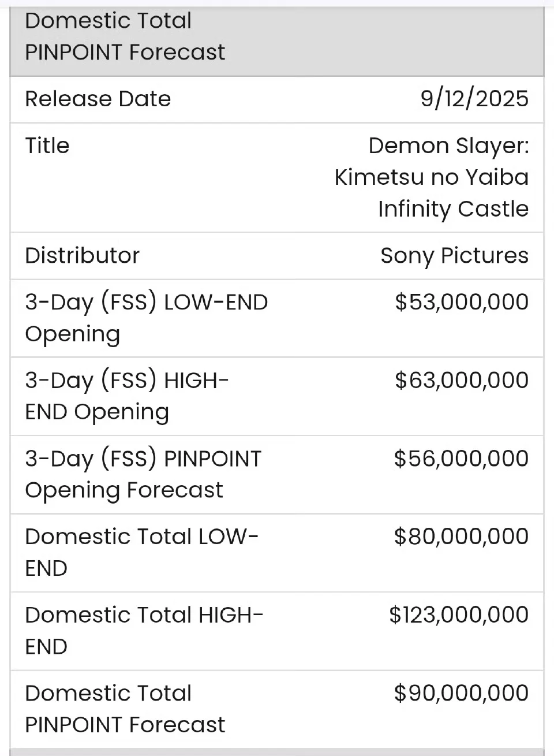
Task: Select the Distributor label
Action: click(x=83, y=255)
